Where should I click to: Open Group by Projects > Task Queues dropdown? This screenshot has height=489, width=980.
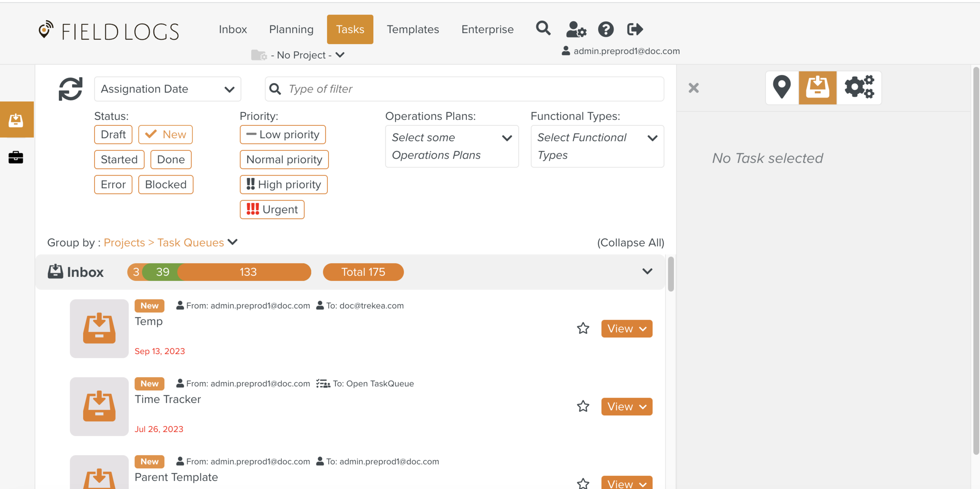(171, 243)
